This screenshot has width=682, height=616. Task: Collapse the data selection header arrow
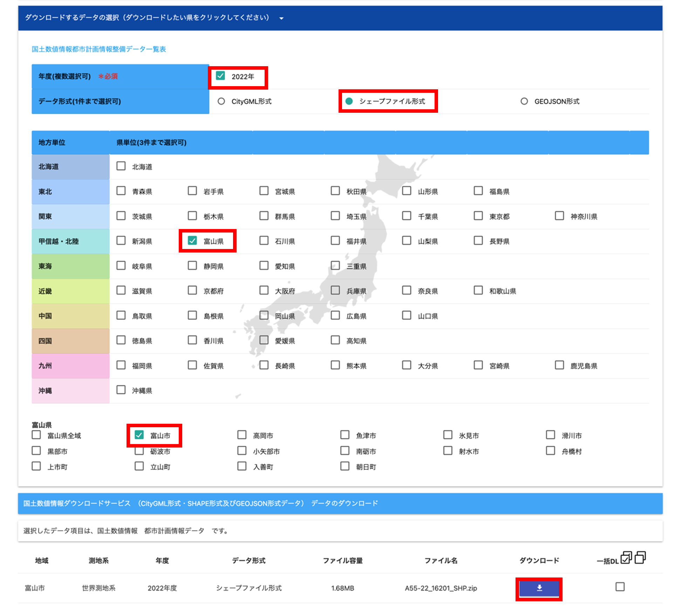tap(281, 18)
